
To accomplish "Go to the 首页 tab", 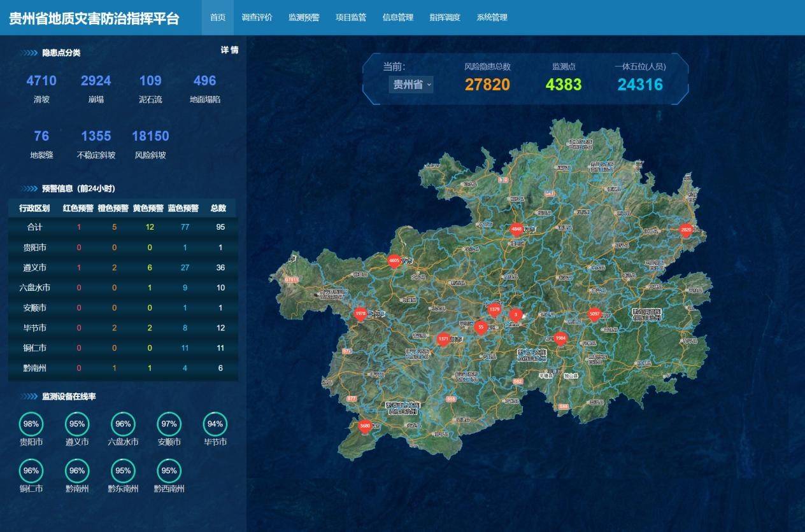I will coord(218,17).
